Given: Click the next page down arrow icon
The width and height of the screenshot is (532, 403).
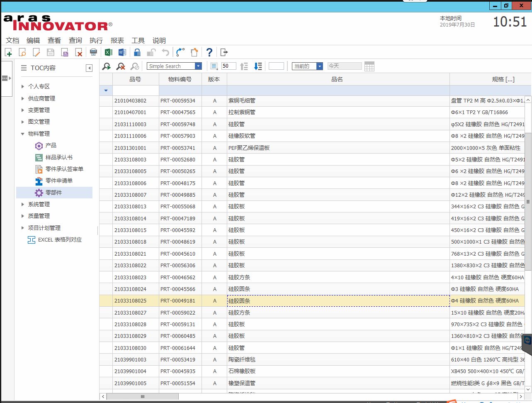Looking at the screenshot, I should pyautogui.click(x=258, y=66).
